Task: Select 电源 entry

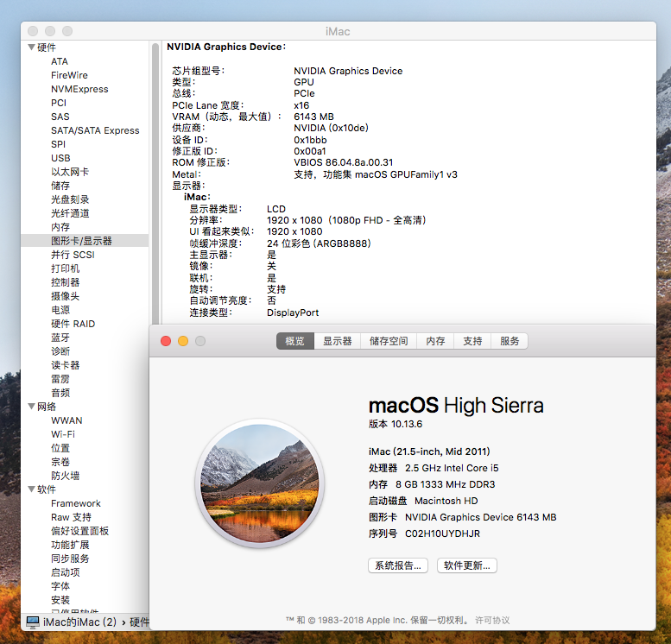Action: [60, 310]
